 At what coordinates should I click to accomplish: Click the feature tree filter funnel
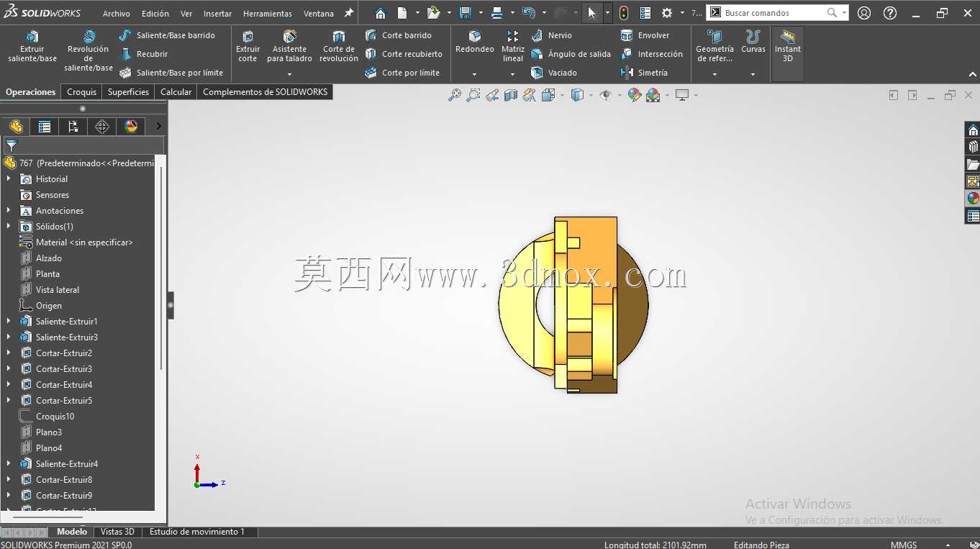click(x=12, y=145)
